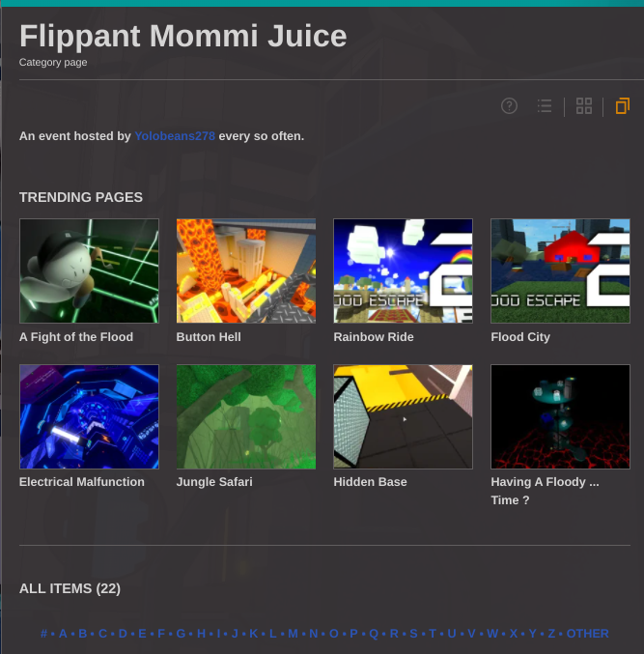Filter all items by letter F

coord(161,634)
